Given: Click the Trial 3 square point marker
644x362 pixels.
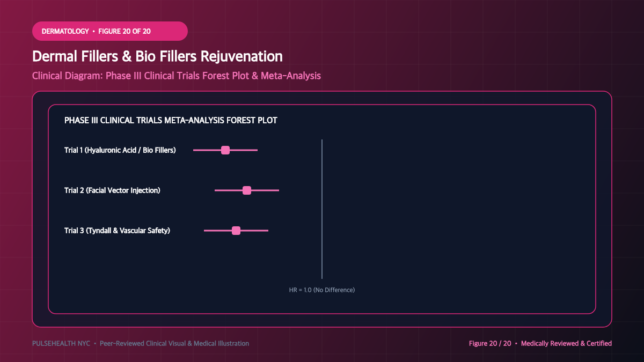Looking at the screenshot, I should click(x=236, y=231).
